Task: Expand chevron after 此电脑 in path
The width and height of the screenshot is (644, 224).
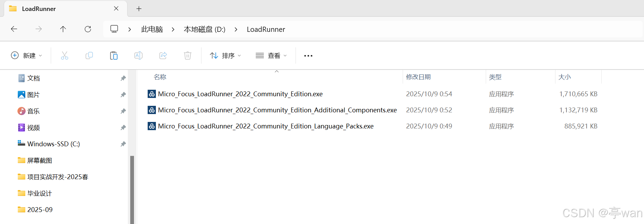Action: [173, 29]
